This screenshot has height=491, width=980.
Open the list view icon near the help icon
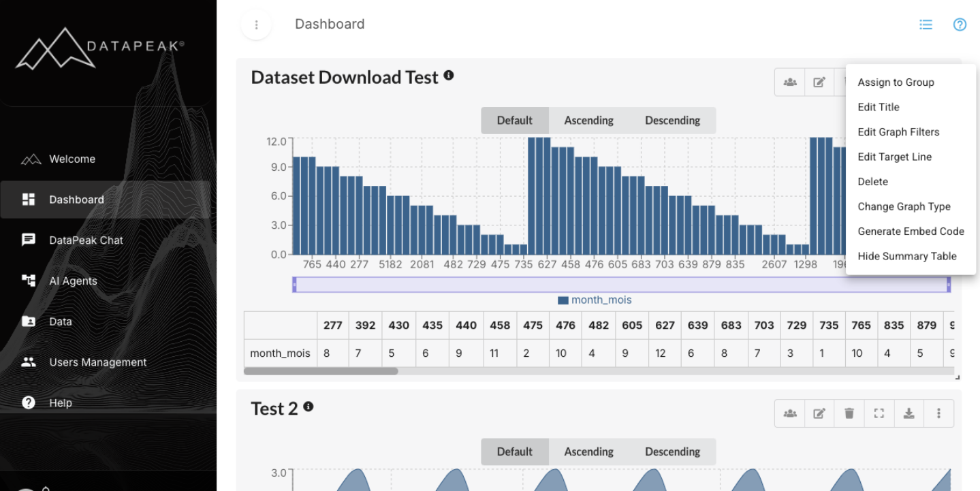tap(926, 24)
